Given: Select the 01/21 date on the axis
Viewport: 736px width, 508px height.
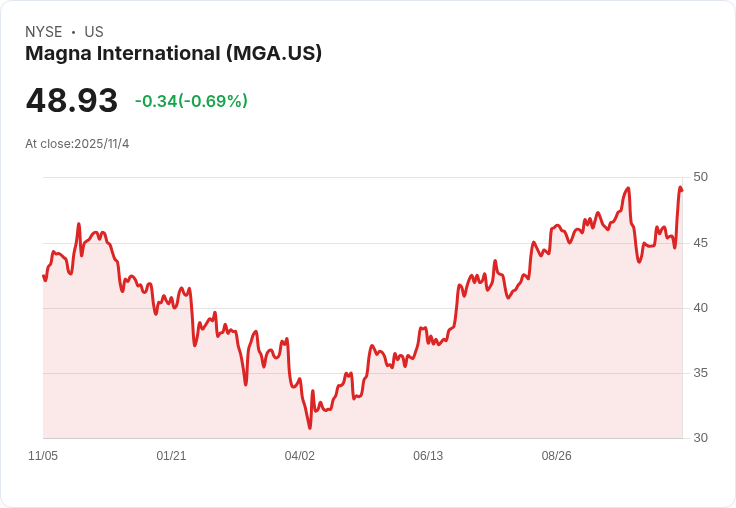Looking at the screenshot, I should 171,456.
